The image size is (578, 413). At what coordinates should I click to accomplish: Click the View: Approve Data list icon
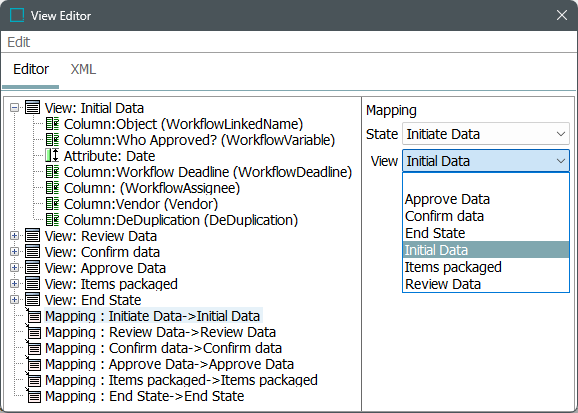32,268
